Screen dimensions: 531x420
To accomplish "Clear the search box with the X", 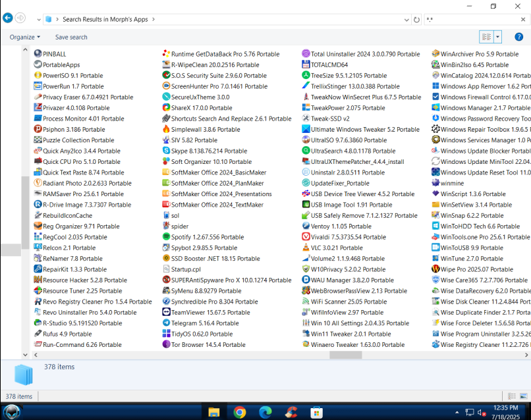I will pyautogui.click(x=523, y=20).
